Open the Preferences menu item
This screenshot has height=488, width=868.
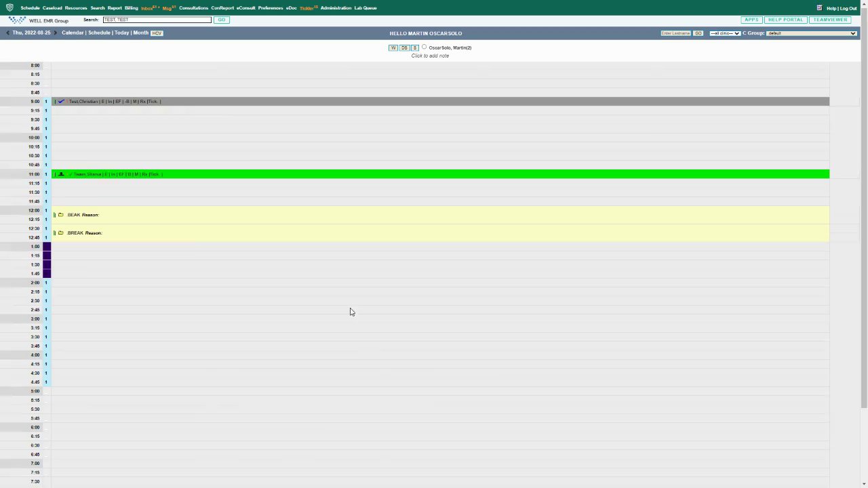point(271,8)
